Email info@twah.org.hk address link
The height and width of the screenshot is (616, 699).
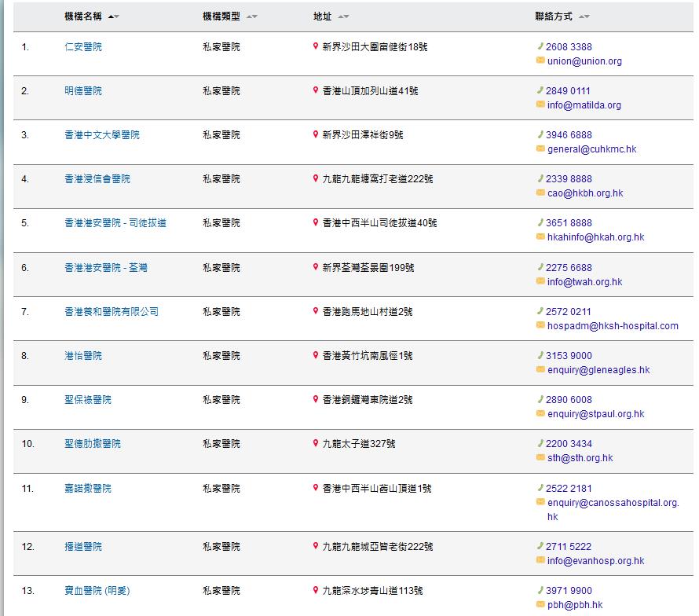[585, 282]
